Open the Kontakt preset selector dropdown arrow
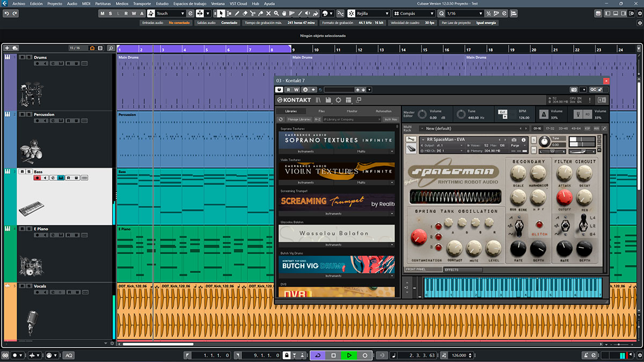The image size is (644, 362). tap(369, 90)
